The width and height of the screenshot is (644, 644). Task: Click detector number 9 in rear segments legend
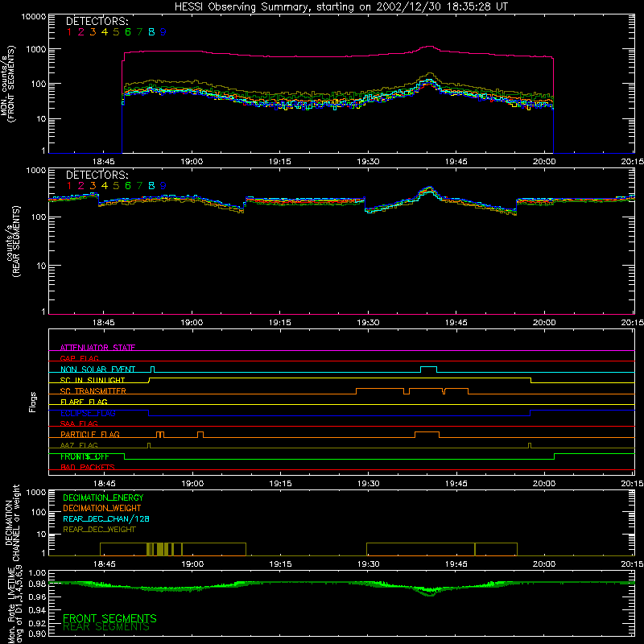coord(163,186)
